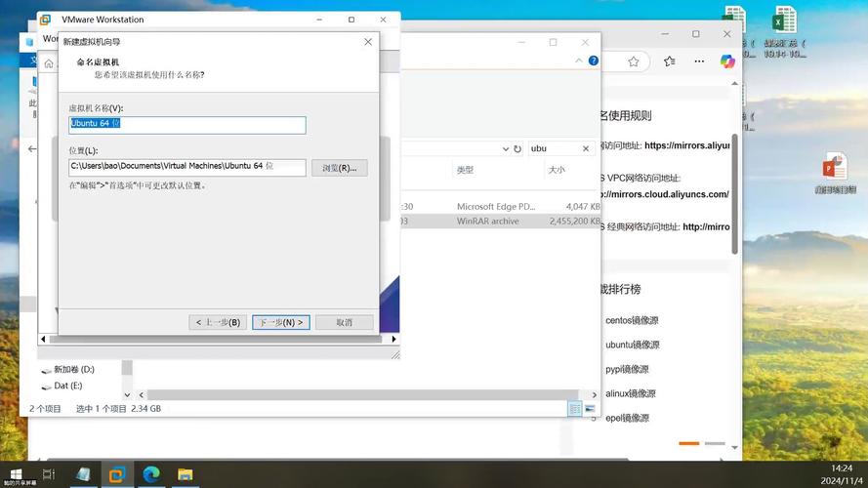The height and width of the screenshot is (488, 868).
Task: Add this page to Edge favorites star
Action: [x=634, y=61]
